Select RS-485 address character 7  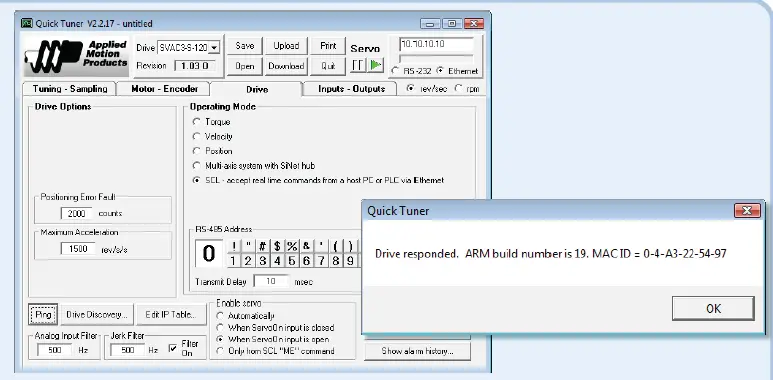[321, 261]
